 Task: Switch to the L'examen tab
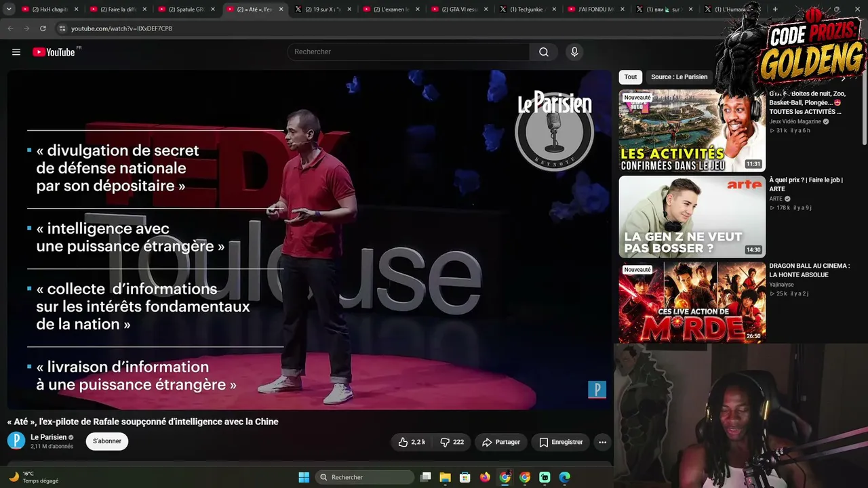pyautogui.click(x=391, y=9)
